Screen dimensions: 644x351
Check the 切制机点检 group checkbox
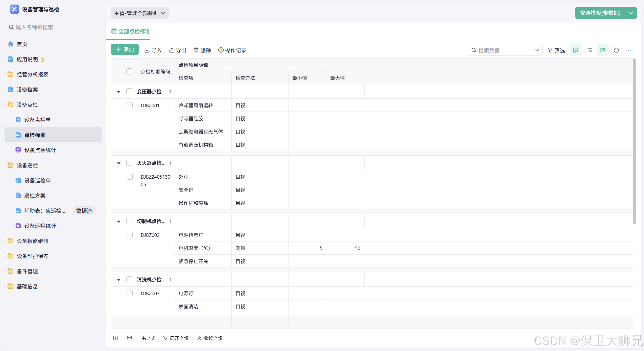pyautogui.click(x=129, y=221)
